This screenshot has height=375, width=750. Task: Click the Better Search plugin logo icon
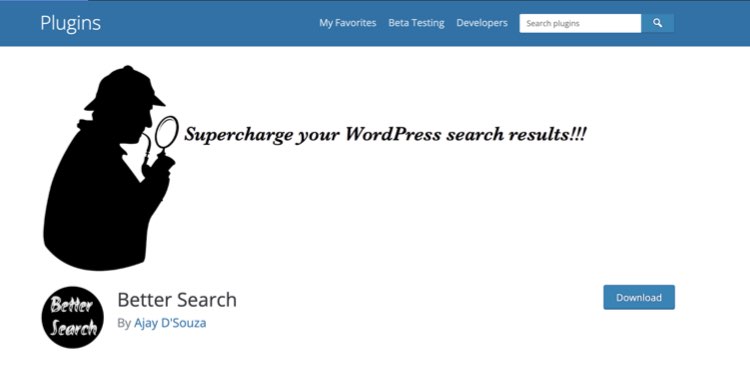click(x=73, y=317)
